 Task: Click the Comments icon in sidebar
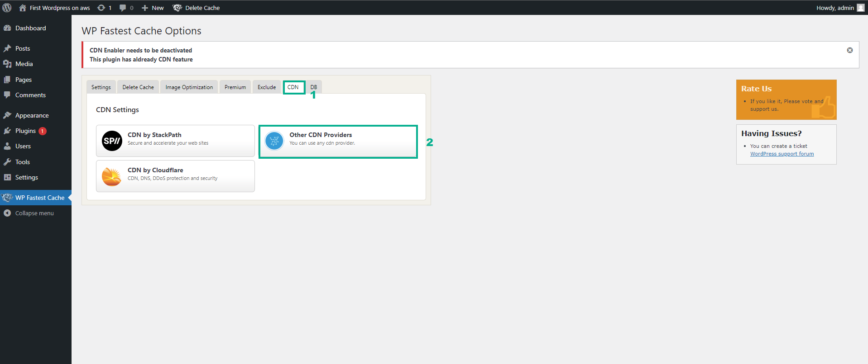[7, 95]
